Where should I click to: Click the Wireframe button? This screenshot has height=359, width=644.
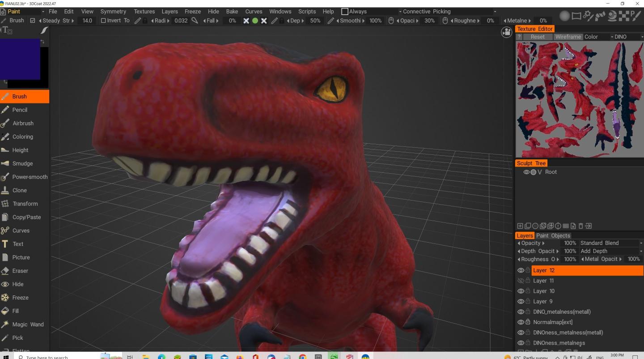click(568, 37)
